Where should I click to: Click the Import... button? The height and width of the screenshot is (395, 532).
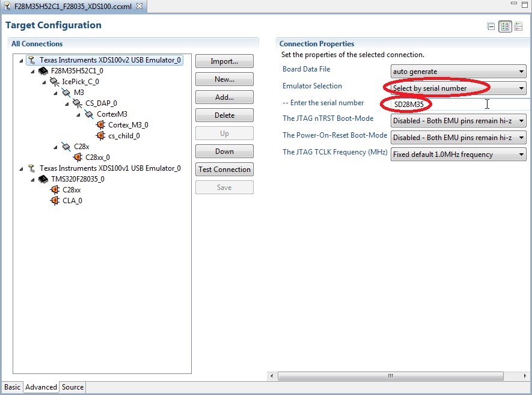click(224, 61)
